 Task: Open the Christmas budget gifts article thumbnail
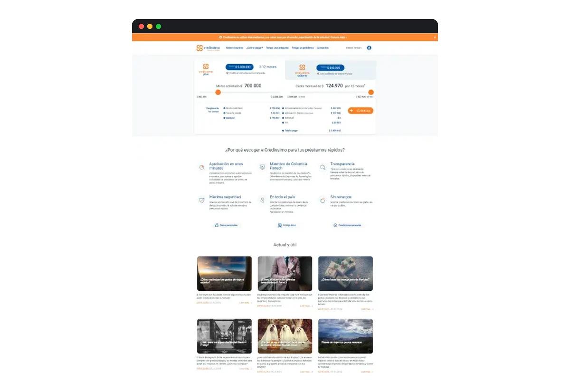coord(345,274)
